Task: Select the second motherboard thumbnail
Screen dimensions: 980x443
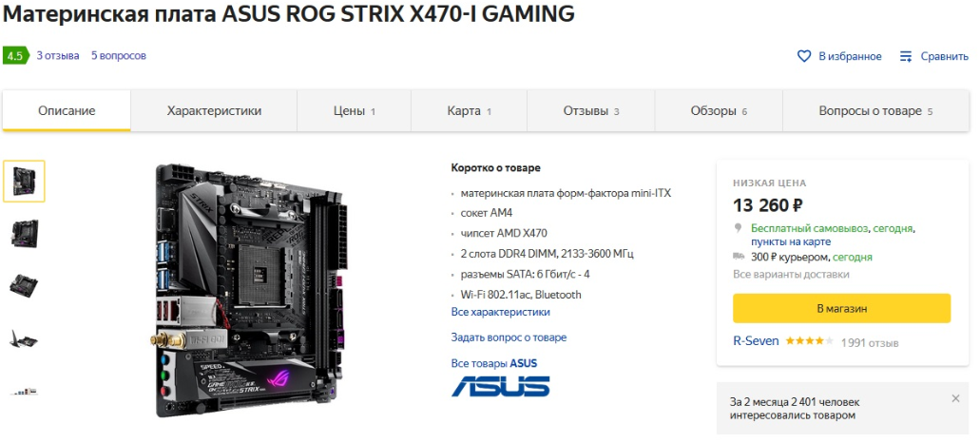Action: 24,233
